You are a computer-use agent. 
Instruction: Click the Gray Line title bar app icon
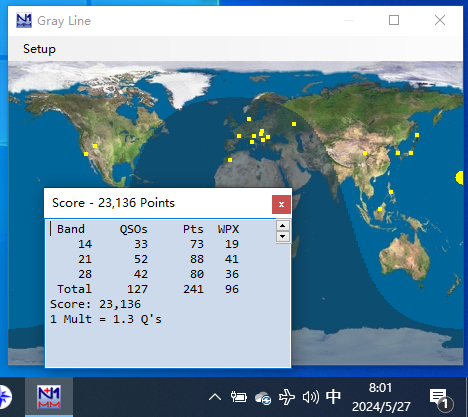click(24, 20)
